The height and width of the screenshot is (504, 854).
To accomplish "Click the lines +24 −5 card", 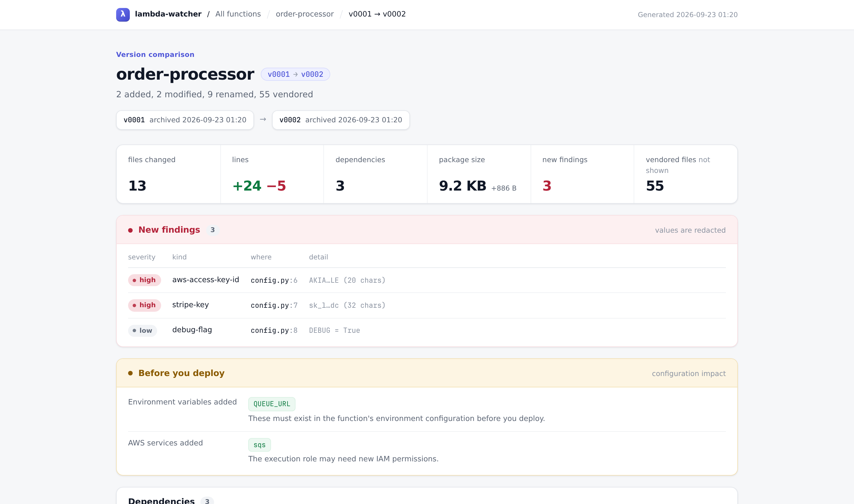I will [x=272, y=174].
